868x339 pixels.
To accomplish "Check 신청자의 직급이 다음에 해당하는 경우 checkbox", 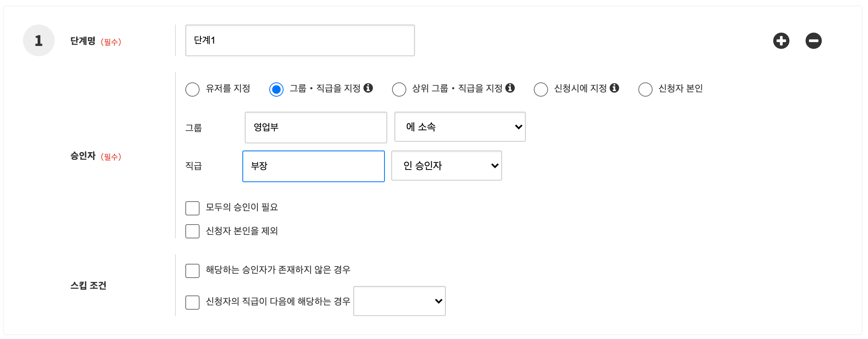I will coord(192,302).
